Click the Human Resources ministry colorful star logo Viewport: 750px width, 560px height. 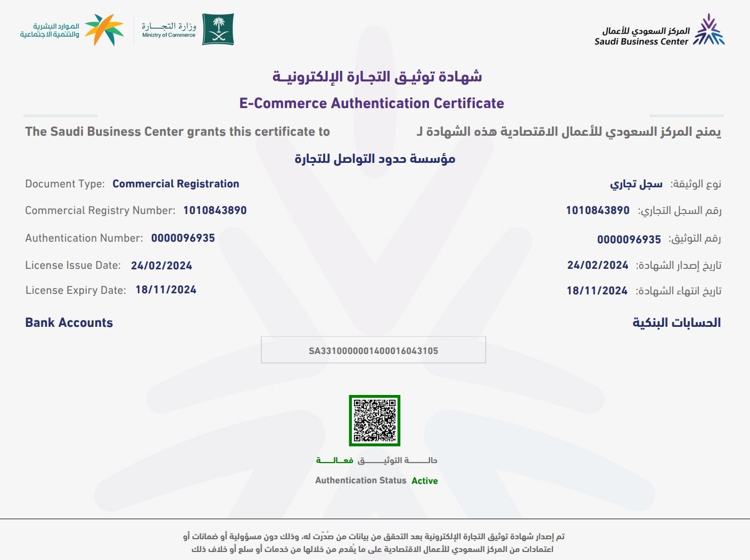pos(104,30)
